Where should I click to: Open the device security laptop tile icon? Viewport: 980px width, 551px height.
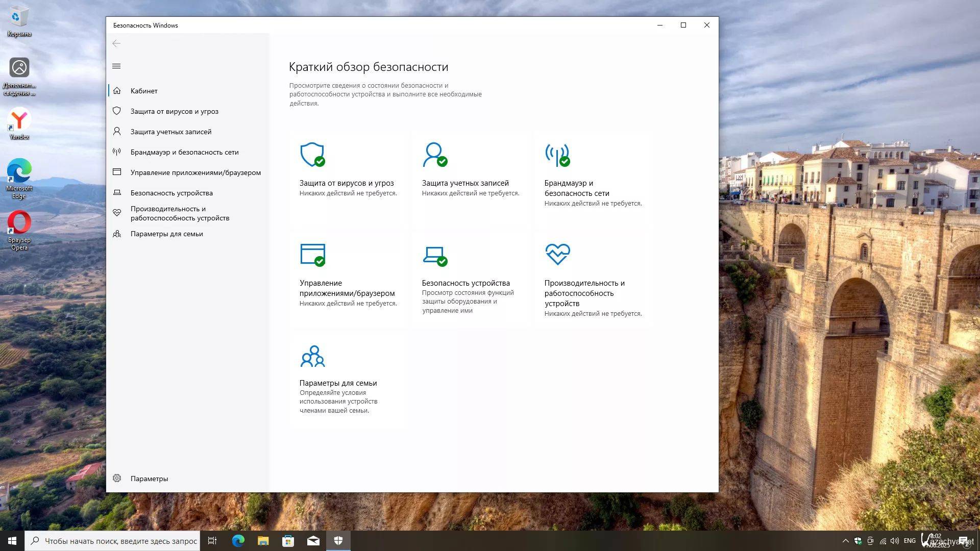pos(435,255)
